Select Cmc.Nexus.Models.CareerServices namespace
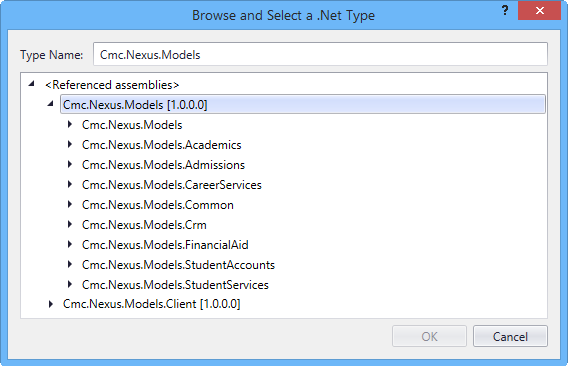This screenshot has width=568, height=366. (x=172, y=185)
